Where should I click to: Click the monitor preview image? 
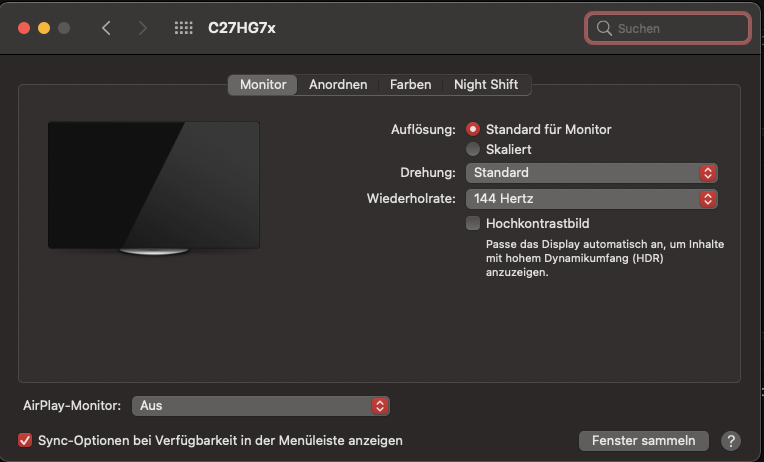(153, 188)
